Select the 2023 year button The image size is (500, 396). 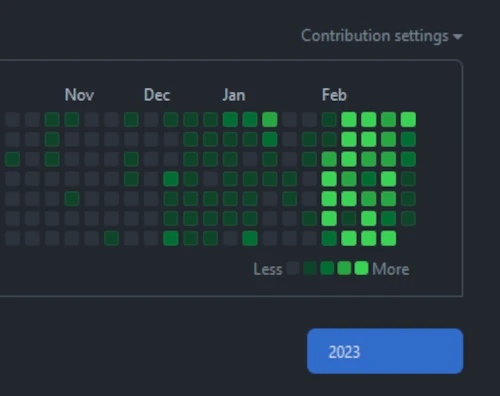[x=385, y=351]
